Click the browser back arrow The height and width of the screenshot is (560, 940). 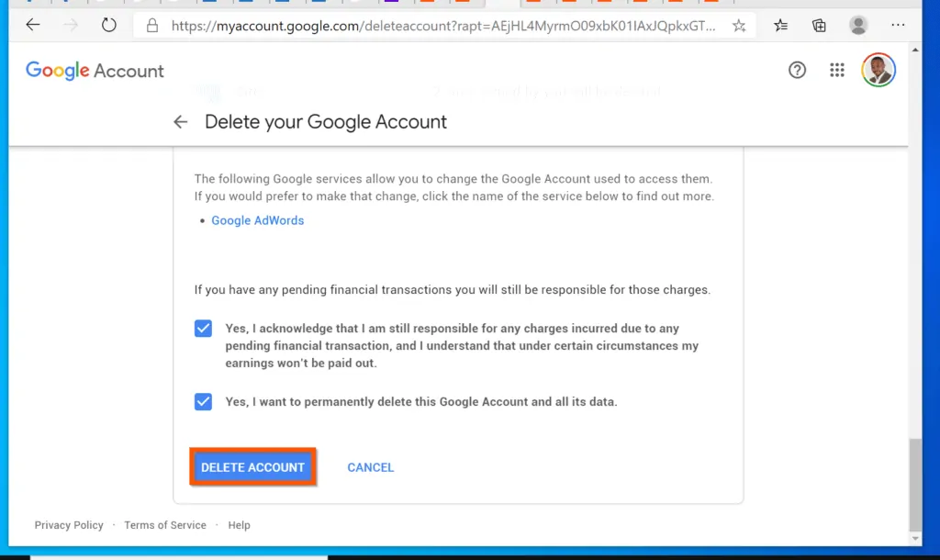(32, 25)
